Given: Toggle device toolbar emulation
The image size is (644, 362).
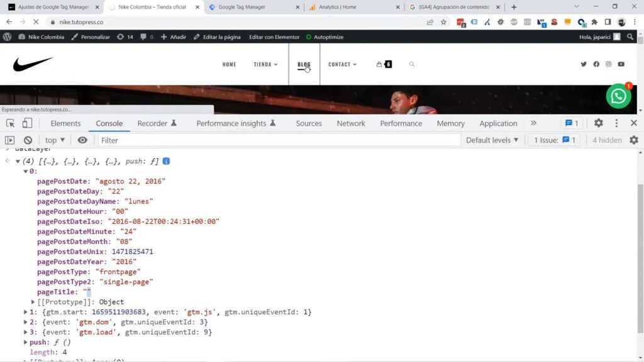Looking at the screenshot, I should pyautogui.click(x=27, y=123).
